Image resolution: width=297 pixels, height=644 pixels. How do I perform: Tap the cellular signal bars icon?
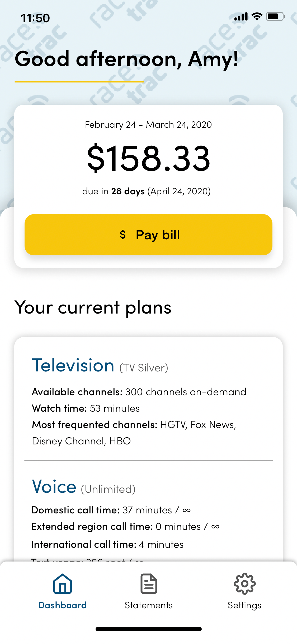coord(241,17)
